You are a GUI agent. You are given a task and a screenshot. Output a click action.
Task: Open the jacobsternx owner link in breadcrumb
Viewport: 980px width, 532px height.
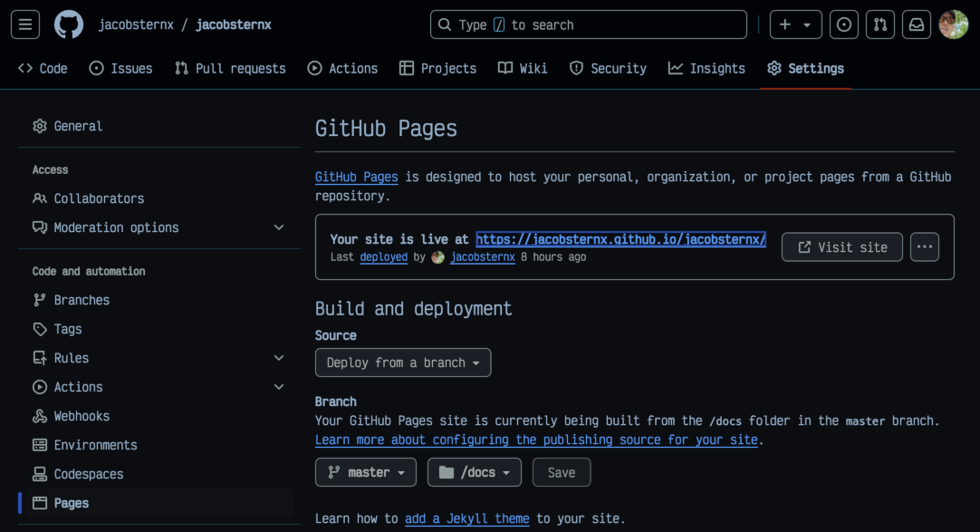[x=136, y=25]
